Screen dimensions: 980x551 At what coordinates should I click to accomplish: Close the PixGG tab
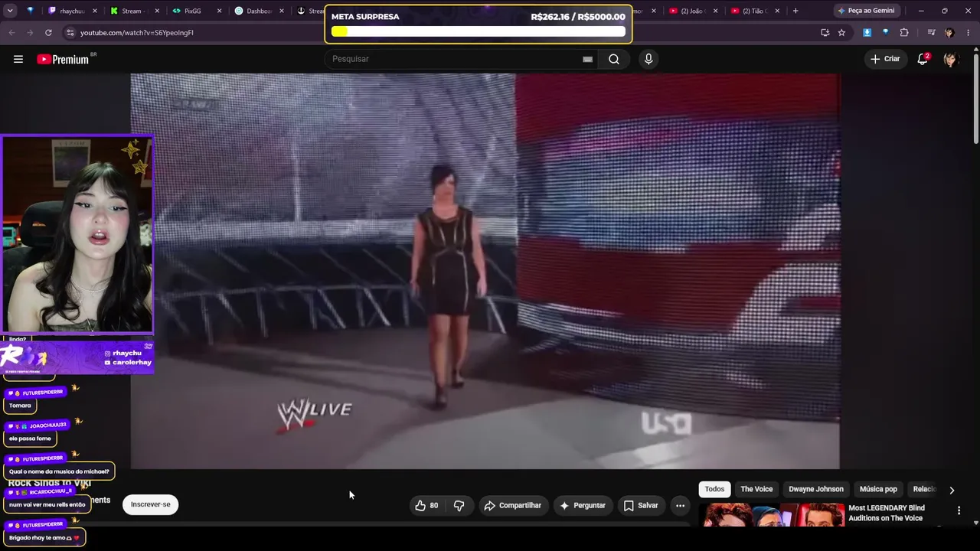[x=219, y=11]
